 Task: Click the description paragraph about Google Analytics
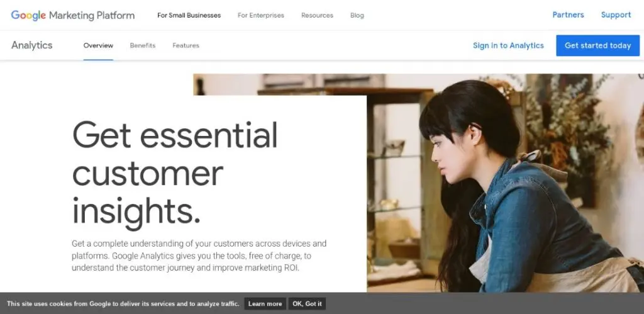199,255
